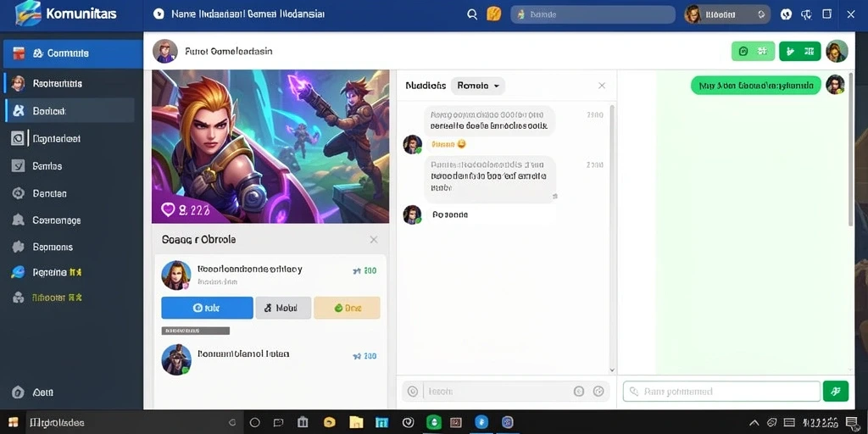This screenshot has width=868, height=434.
Task: Click the last round icon right of chat input
Action: click(598, 392)
